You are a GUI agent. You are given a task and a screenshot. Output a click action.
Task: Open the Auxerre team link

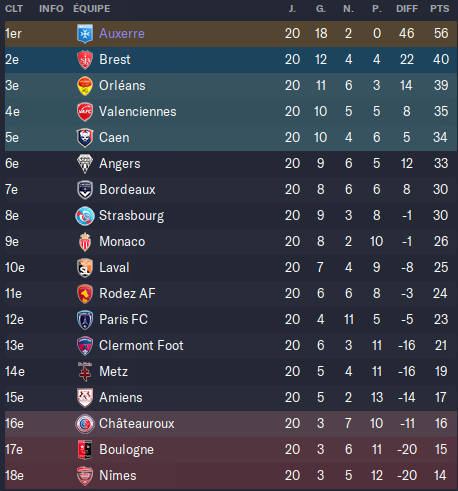click(122, 34)
